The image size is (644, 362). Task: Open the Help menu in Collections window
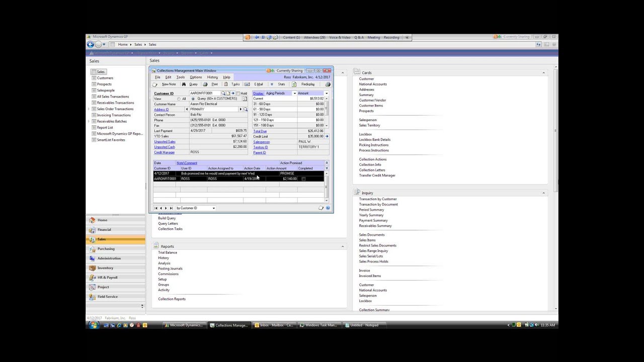(x=226, y=77)
